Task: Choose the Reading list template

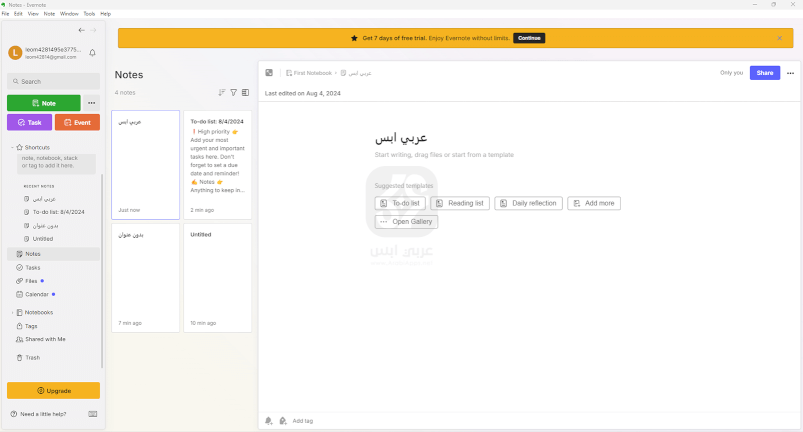Action: coord(460,203)
